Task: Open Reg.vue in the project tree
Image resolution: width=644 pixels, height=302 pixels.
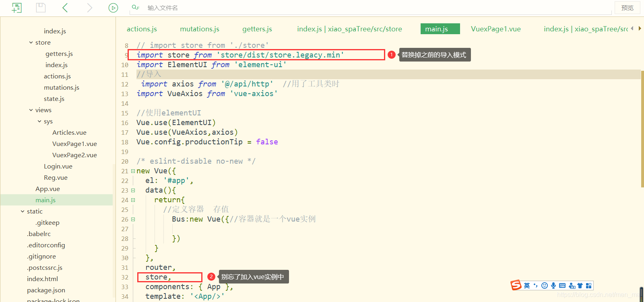Action: (56, 177)
